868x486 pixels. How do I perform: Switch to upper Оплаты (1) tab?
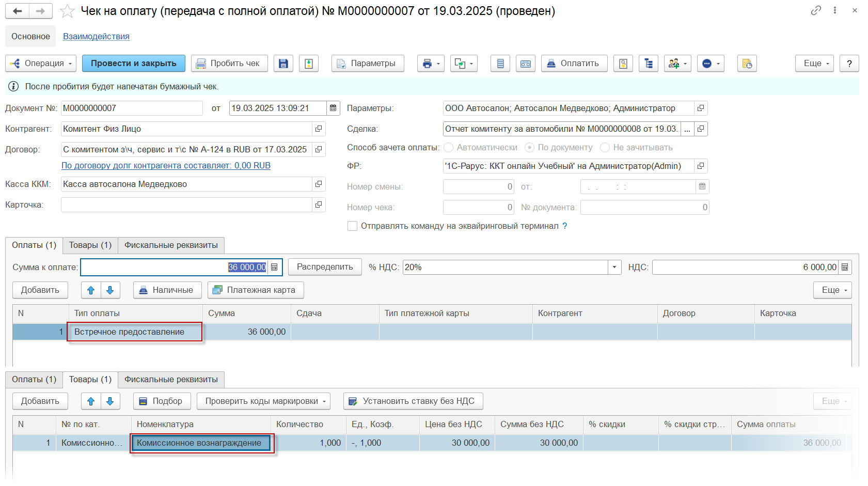[34, 245]
